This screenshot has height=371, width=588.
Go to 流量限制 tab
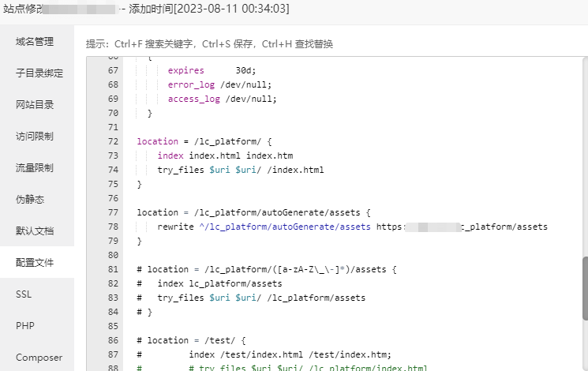point(35,167)
